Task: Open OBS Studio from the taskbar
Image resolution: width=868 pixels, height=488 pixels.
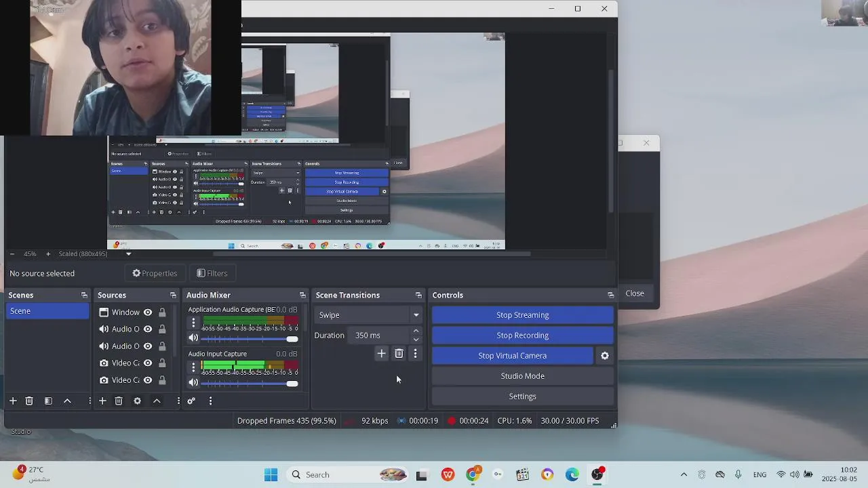Action: pyautogui.click(x=597, y=474)
